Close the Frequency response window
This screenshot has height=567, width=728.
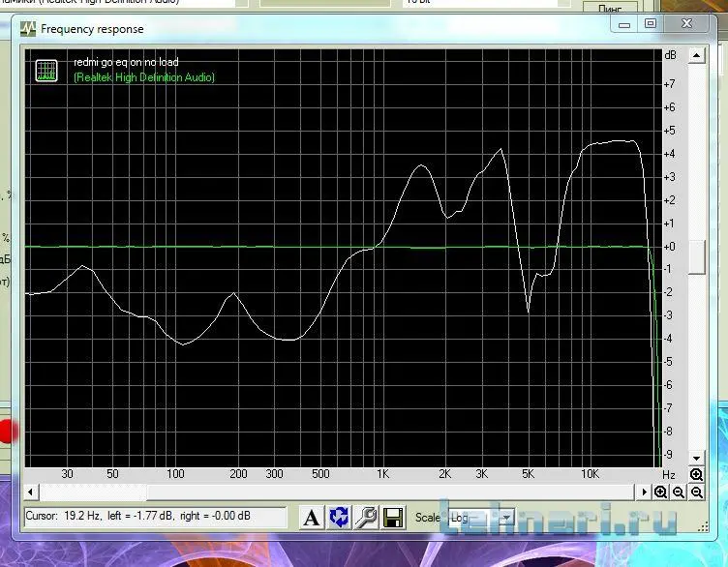pos(687,23)
